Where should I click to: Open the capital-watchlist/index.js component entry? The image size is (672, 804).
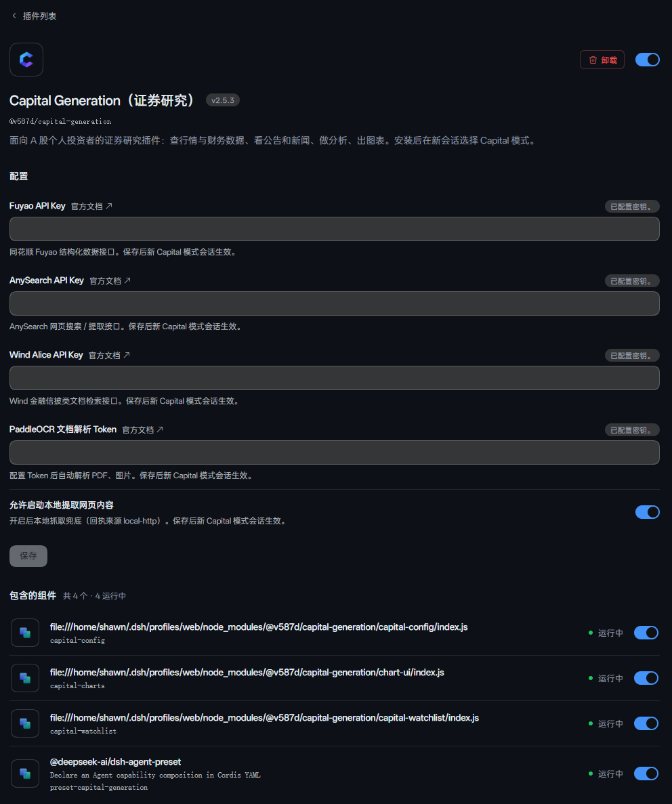click(264, 718)
